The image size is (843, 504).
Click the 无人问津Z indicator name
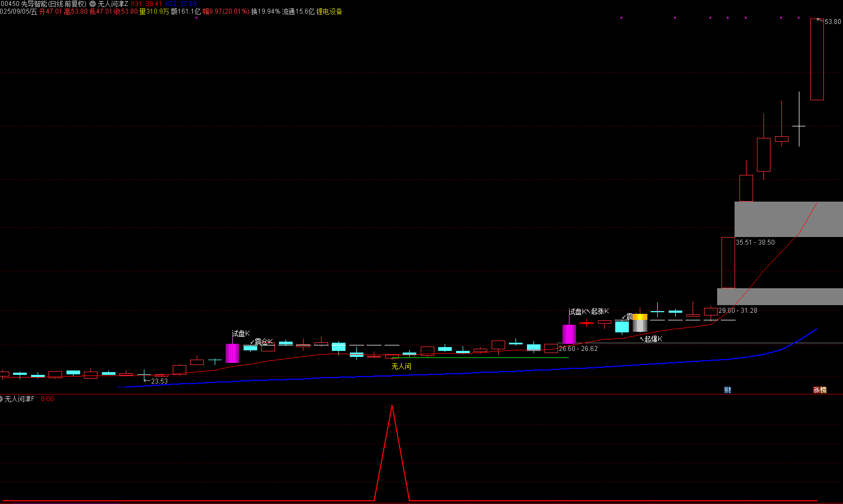[x=113, y=4]
